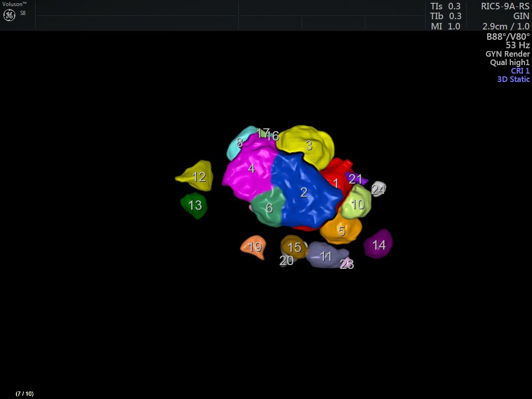Click the brown follicle labeled 15
The height and width of the screenshot is (399, 532).
293,247
